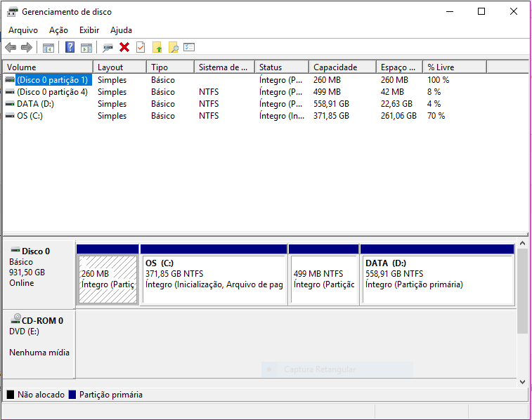Click the graphical view vertical scrollbar thumb

[x=522, y=291]
